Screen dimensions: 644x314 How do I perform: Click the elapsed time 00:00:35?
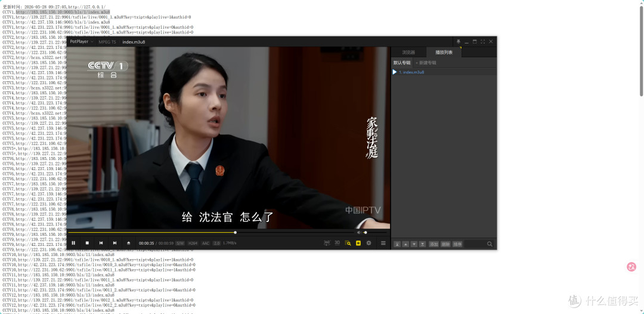[x=146, y=244]
